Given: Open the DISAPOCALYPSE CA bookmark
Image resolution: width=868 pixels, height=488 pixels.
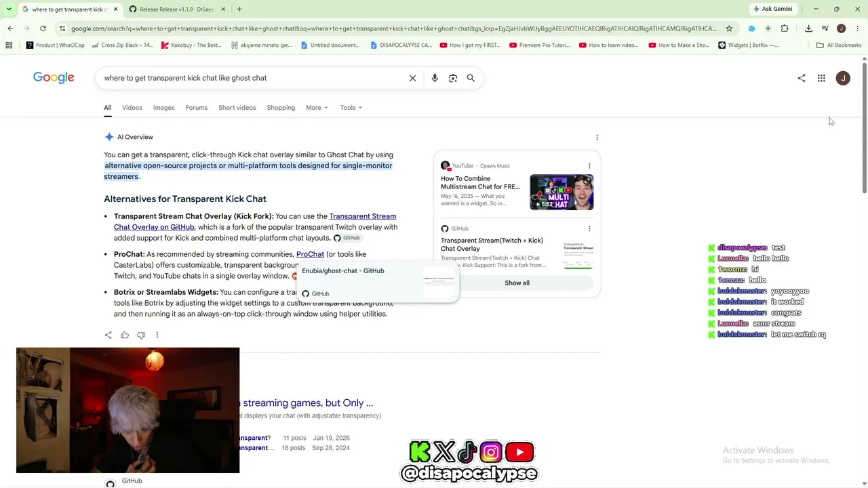Looking at the screenshot, I should point(401,45).
